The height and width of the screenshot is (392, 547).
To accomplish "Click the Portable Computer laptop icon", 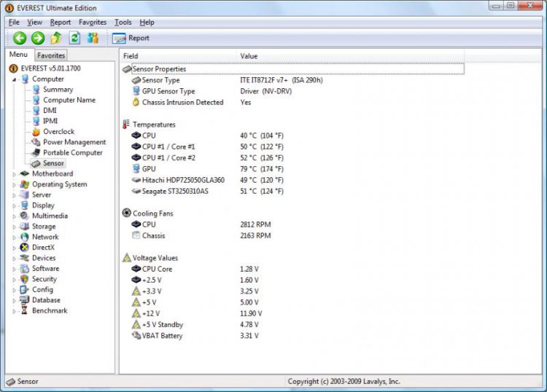I will [36, 152].
